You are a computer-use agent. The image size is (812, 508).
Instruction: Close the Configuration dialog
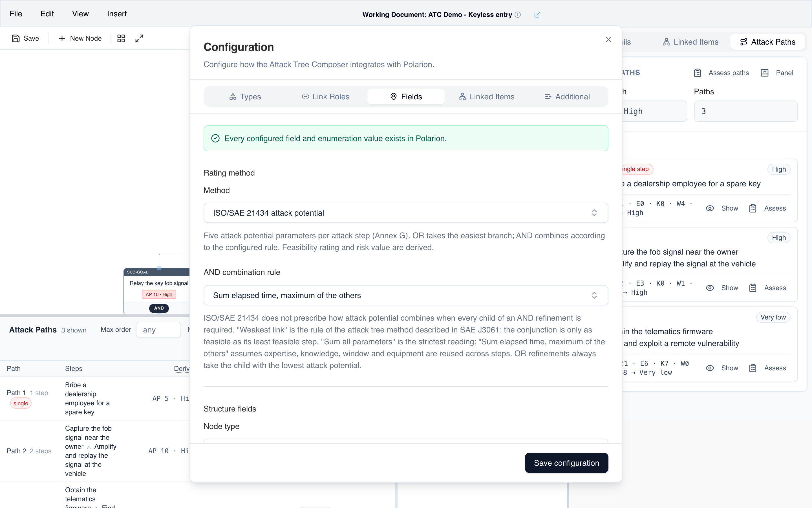coord(608,39)
